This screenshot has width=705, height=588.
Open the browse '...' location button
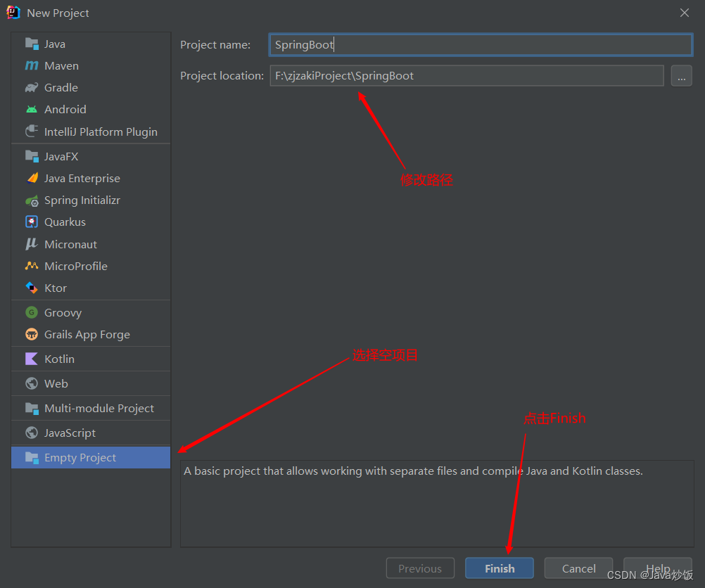click(681, 75)
